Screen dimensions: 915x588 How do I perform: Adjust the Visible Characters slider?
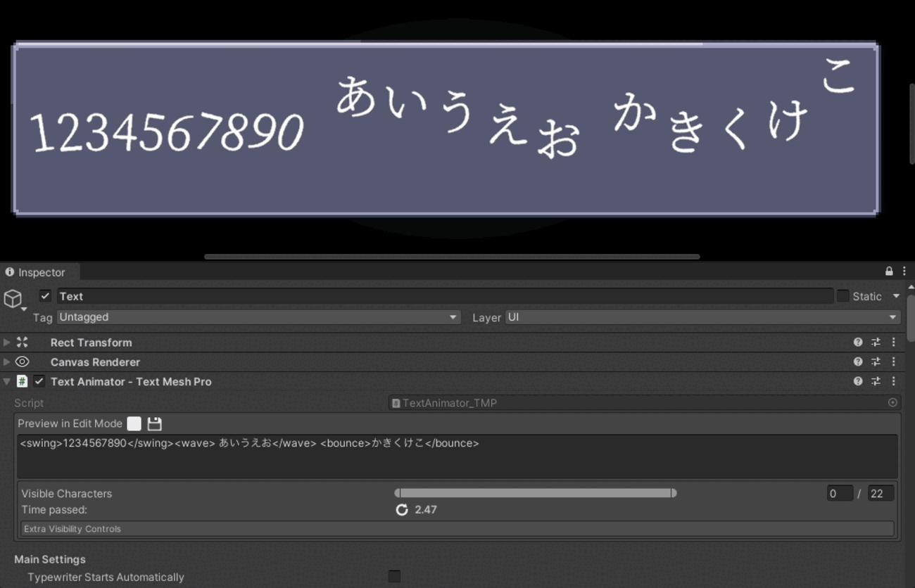pyautogui.click(x=536, y=493)
